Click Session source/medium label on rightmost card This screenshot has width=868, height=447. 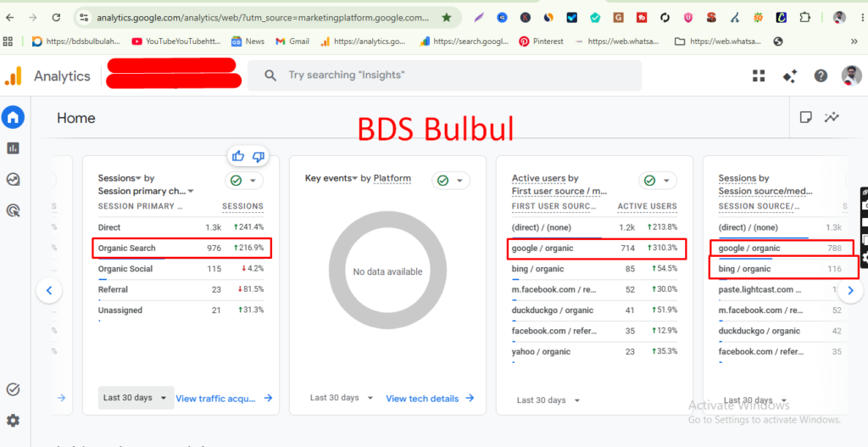click(765, 191)
